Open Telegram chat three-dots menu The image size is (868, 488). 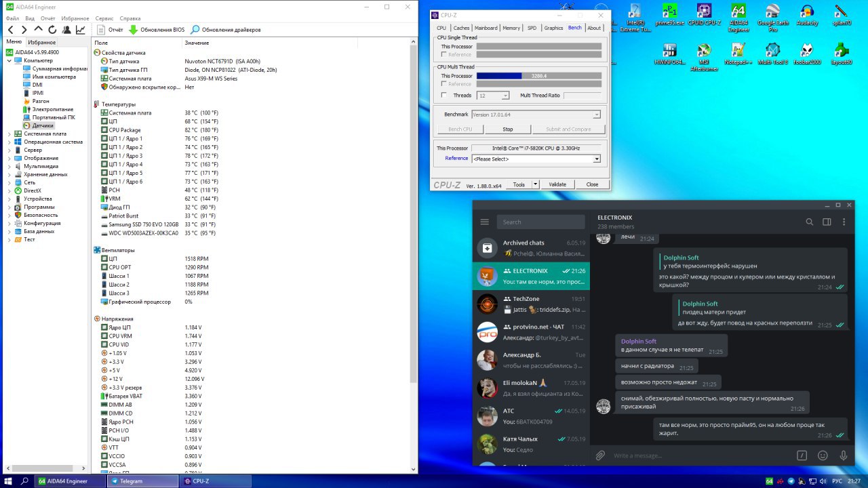(x=844, y=222)
